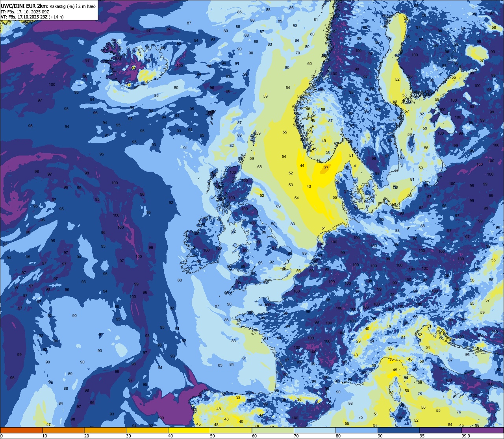
Task: Click the 37 humidity value in the orange Skagerrak area
Action: click(x=326, y=168)
